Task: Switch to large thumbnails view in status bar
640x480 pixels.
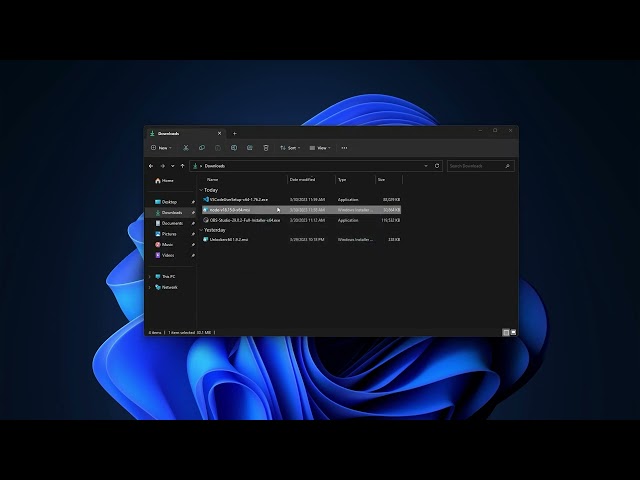Action: coord(513,333)
